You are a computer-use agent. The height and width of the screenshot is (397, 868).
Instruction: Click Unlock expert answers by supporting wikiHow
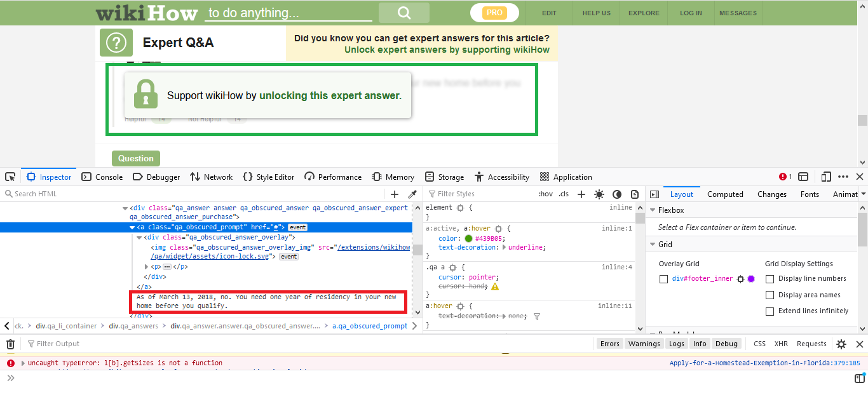pos(447,50)
